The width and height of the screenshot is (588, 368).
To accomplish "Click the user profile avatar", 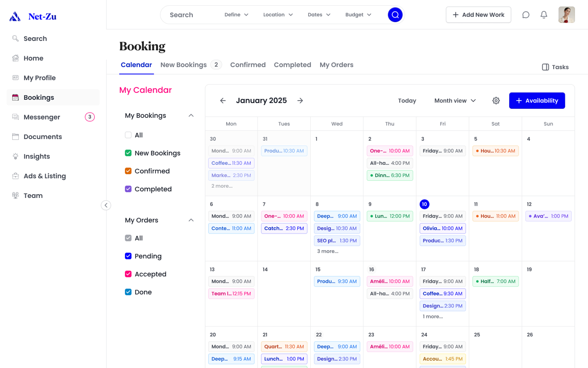I will [566, 15].
